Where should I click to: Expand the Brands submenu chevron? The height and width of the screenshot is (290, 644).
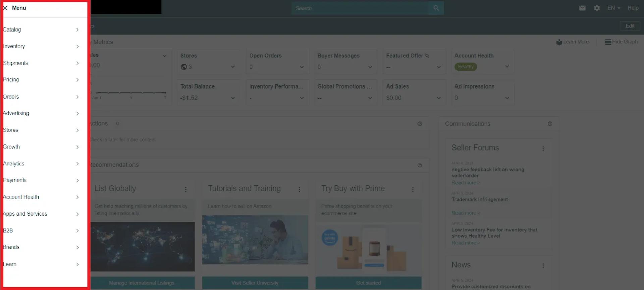77,247
